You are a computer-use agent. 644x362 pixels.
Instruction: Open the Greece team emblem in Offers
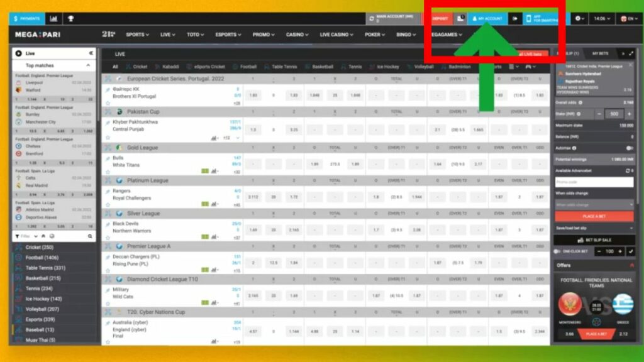click(623, 304)
